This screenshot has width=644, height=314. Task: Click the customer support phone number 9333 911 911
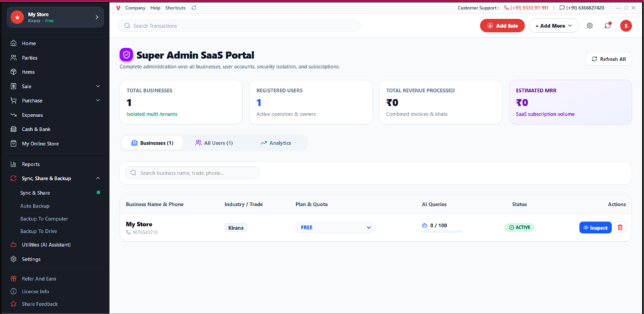pos(526,8)
